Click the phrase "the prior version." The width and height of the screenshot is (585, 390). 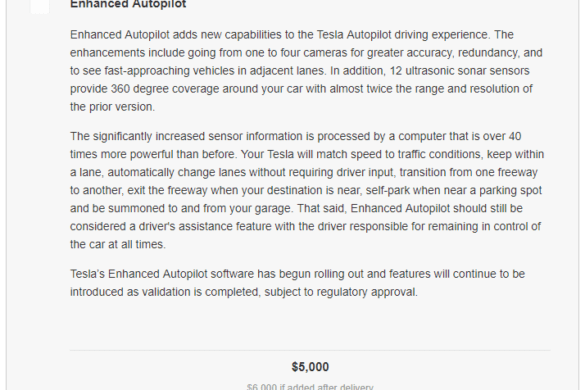(112, 107)
